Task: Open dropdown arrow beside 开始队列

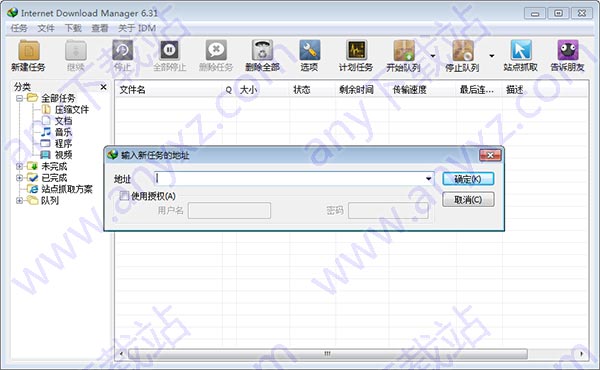Action: [x=433, y=56]
